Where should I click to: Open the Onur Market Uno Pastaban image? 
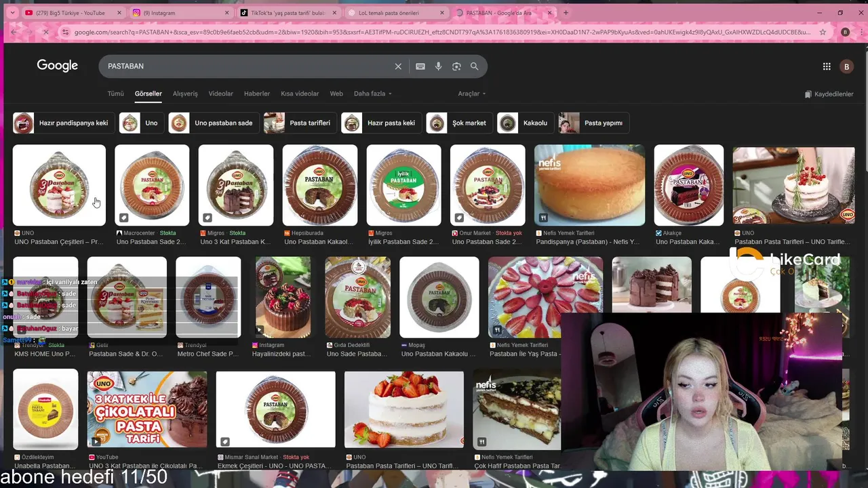(488, 185)
